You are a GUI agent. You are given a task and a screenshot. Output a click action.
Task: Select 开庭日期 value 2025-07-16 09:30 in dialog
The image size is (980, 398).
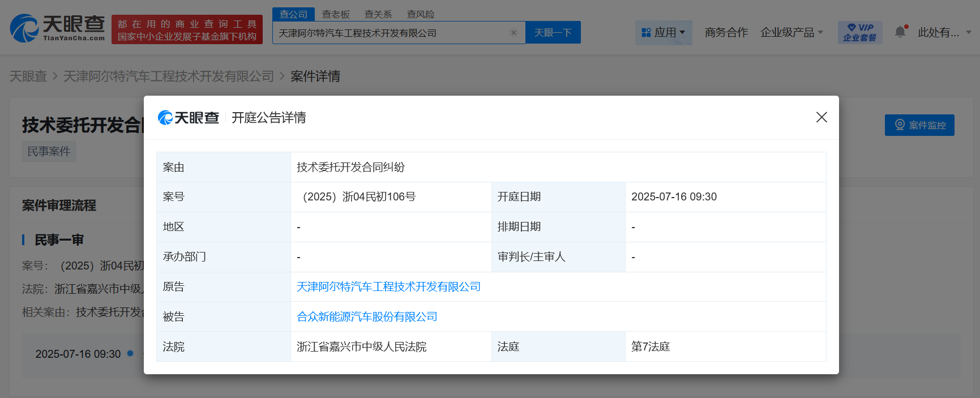726,197
